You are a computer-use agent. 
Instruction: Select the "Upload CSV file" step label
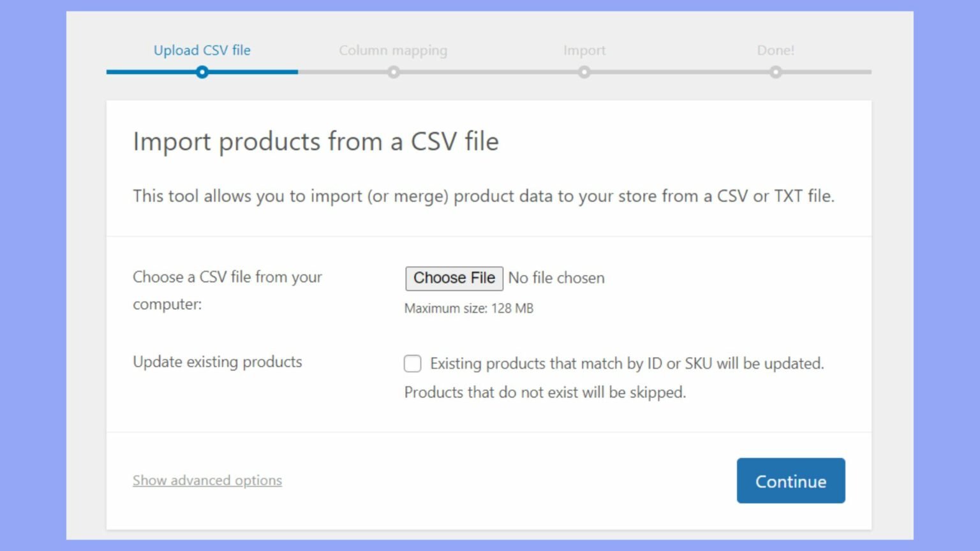(x=202, y=50)
